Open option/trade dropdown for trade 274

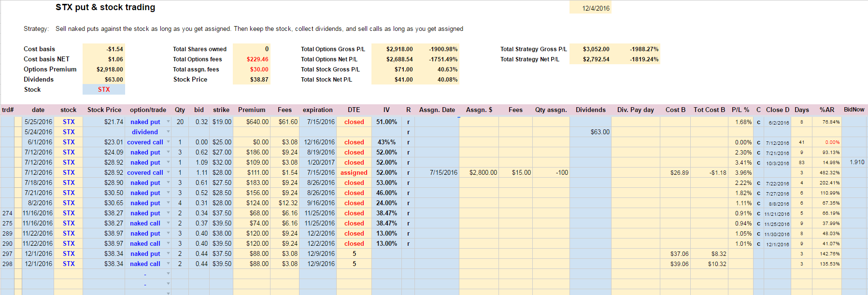168,213
